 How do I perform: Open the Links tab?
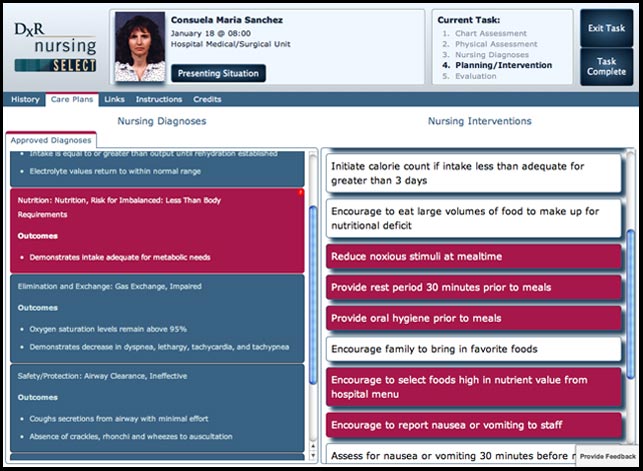point(114,99)
